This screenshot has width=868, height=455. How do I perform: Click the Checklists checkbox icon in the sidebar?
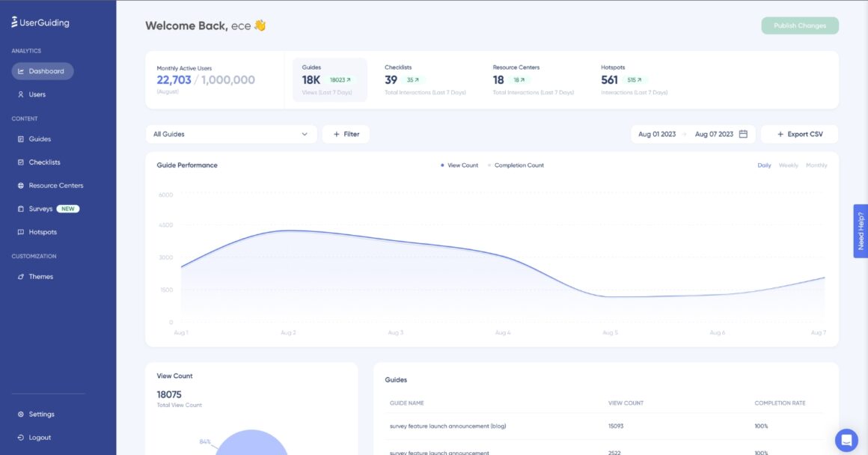[x=20, y=162]
